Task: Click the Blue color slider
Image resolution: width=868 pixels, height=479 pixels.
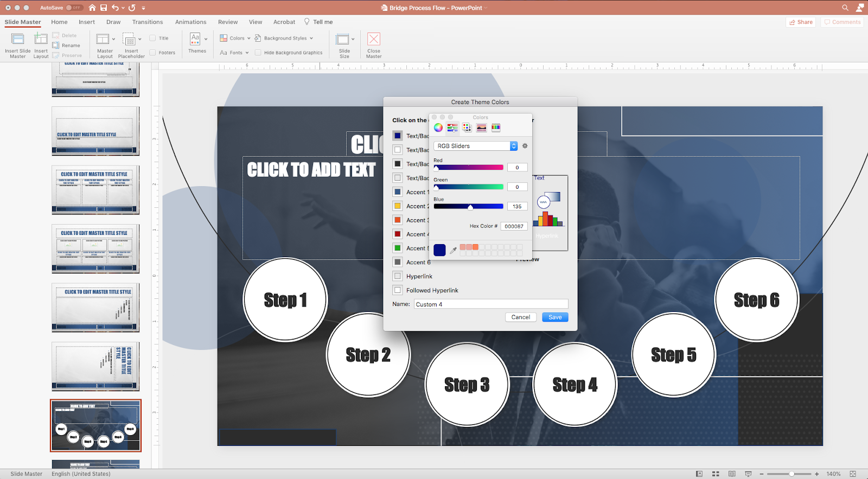Action: point(469,206)
